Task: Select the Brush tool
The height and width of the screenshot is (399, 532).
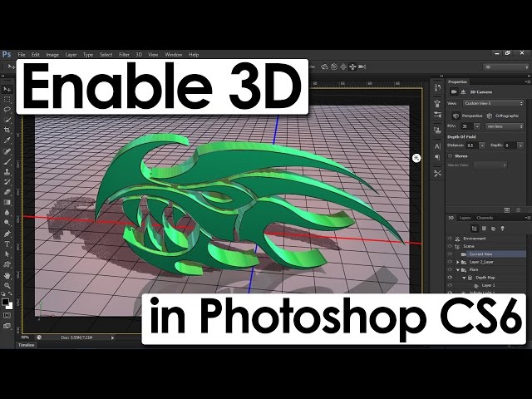Action: [7, 161]
